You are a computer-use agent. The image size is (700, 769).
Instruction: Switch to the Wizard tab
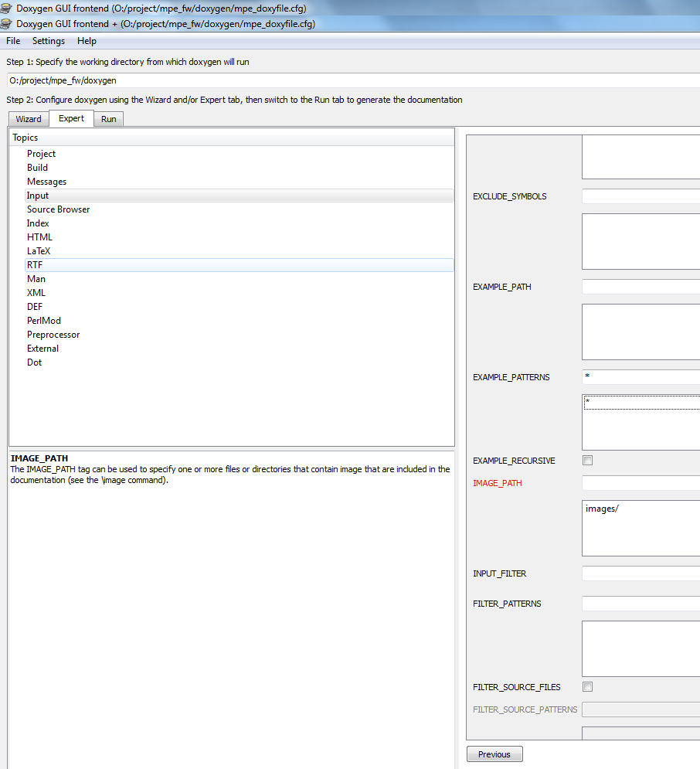click(29, 119)
